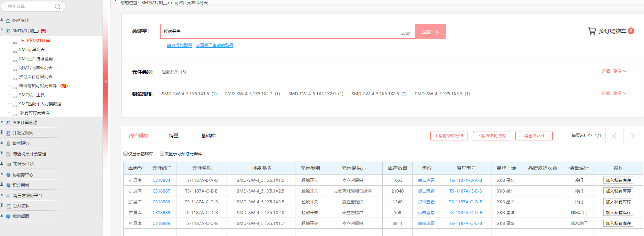Open 申请添加型号 link
Screen dimensions: 644x236
pos(179,46)
